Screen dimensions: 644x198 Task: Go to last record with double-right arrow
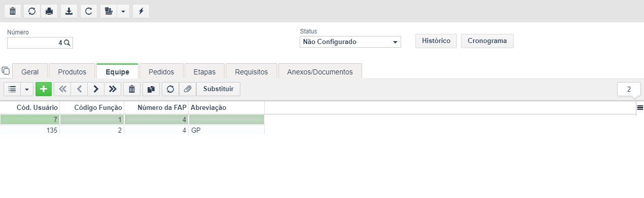[113, 89]
